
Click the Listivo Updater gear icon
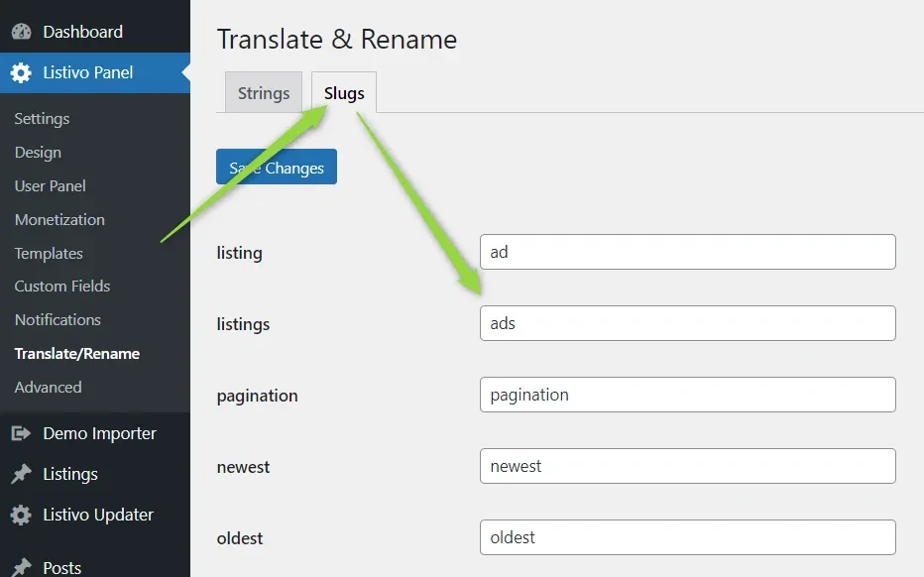pos(21,515)
